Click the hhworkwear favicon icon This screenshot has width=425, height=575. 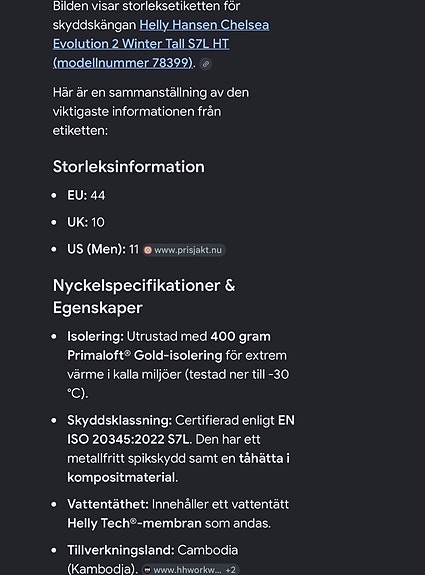click(x=147, y=569)
